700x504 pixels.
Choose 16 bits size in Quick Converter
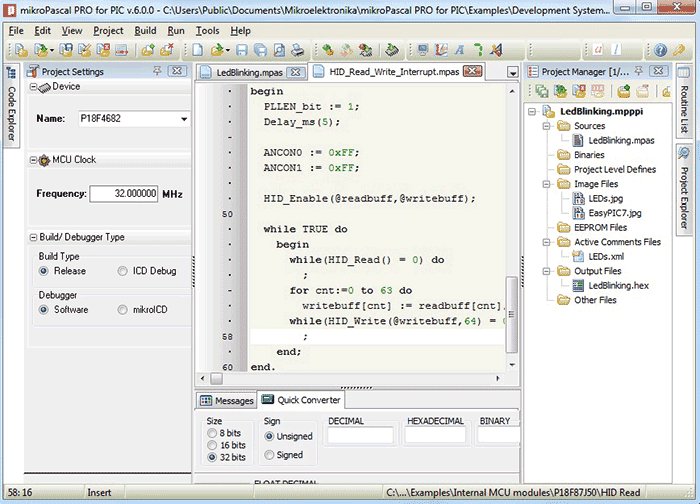tap(212, 445)
